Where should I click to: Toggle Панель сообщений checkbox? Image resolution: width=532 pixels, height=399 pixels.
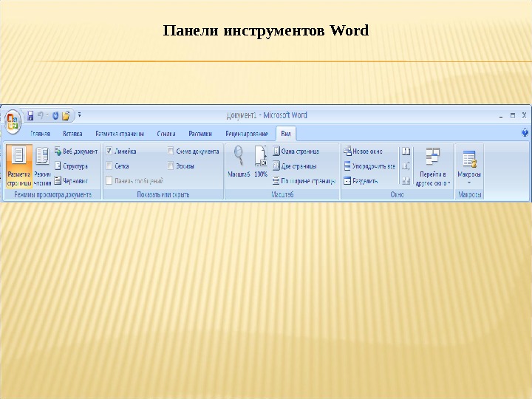point(109,180)
